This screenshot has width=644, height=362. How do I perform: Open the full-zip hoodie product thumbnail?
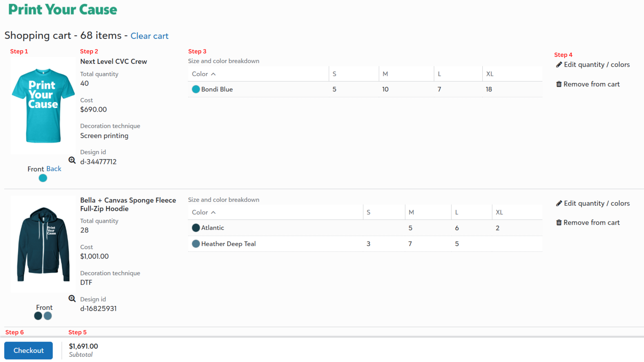click(43, 244)
